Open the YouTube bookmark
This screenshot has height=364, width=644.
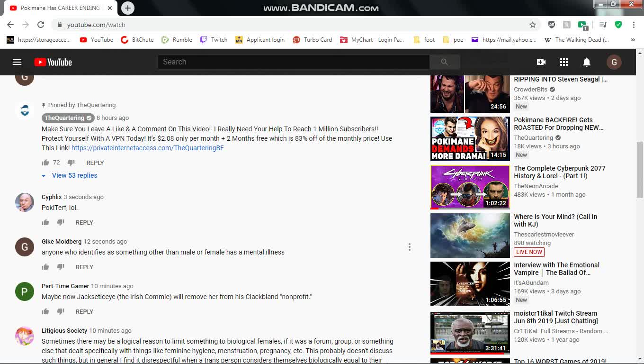coord(97,40)
